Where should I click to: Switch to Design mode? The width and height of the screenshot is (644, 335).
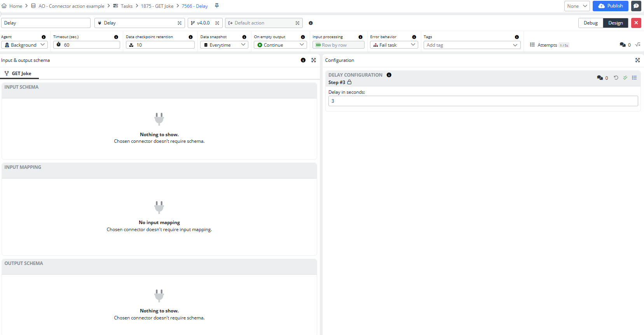[x=615, y=23]
